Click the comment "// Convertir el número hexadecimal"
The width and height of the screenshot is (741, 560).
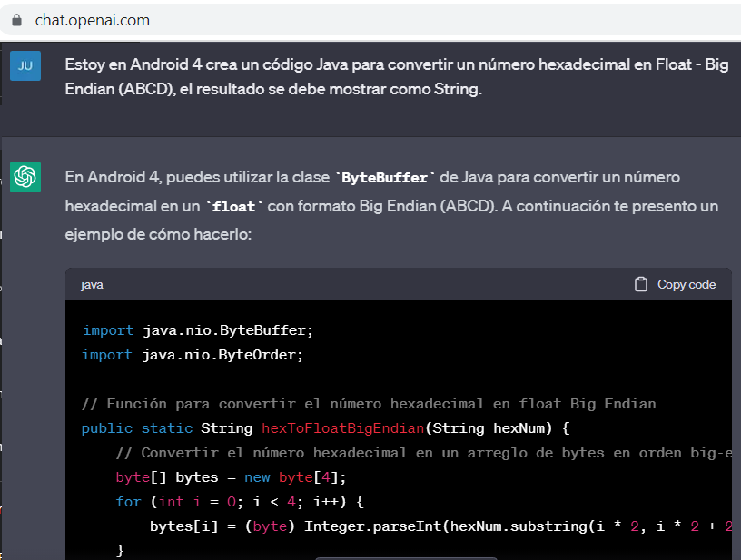click(x=424, y=453)
